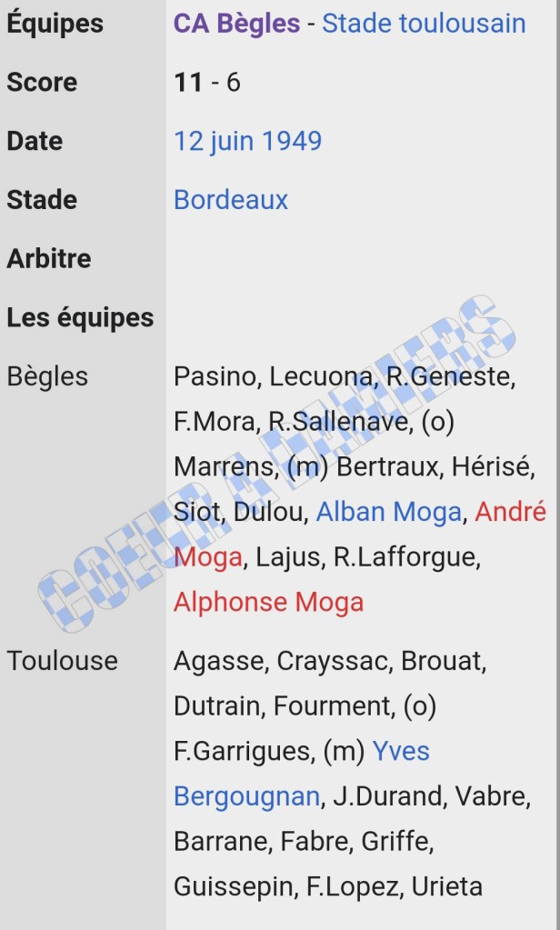This screenshot has width=560, height=930.
Task: Follow the Bordeaux stadium link
Action: tap(231, 200)
